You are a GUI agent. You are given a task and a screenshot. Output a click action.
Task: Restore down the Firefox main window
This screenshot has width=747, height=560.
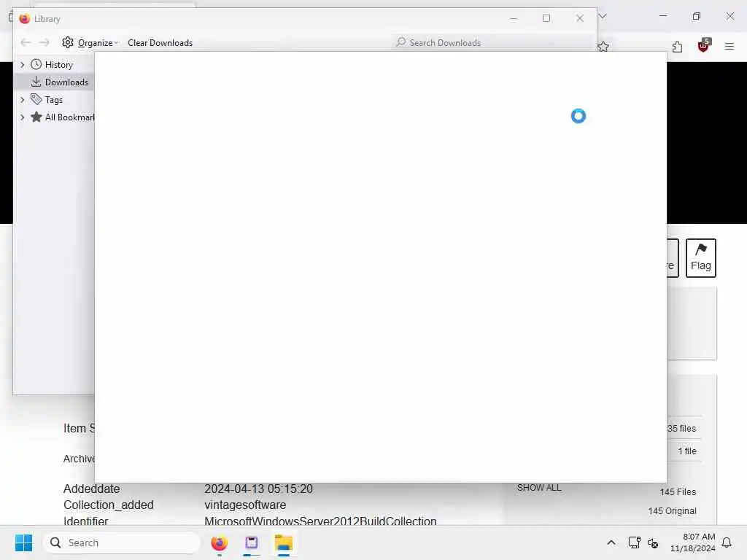tap(697, 16)
